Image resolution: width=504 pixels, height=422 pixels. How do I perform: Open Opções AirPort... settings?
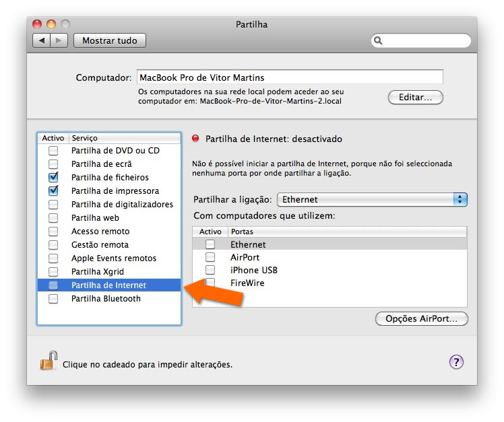pyautogui.click(x=421, y=318)
